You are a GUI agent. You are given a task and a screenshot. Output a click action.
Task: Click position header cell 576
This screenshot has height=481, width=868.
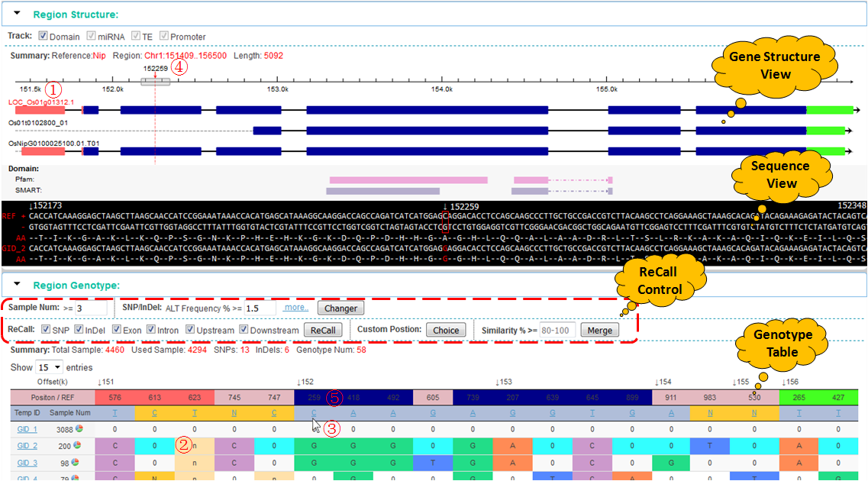point(115,398)
